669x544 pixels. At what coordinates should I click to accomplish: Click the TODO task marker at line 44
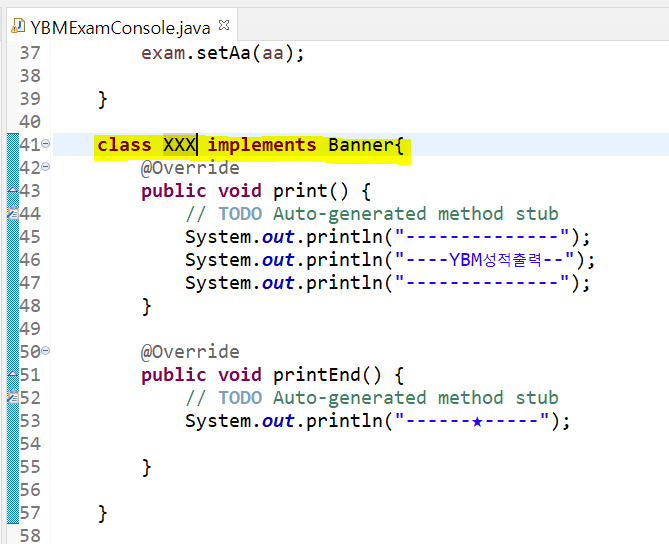[x=13, y=212]
